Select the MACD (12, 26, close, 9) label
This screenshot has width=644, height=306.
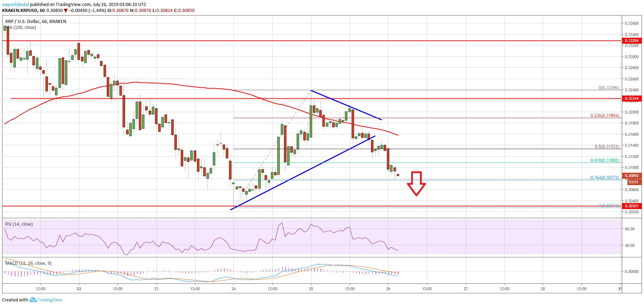tap(28, 263)
